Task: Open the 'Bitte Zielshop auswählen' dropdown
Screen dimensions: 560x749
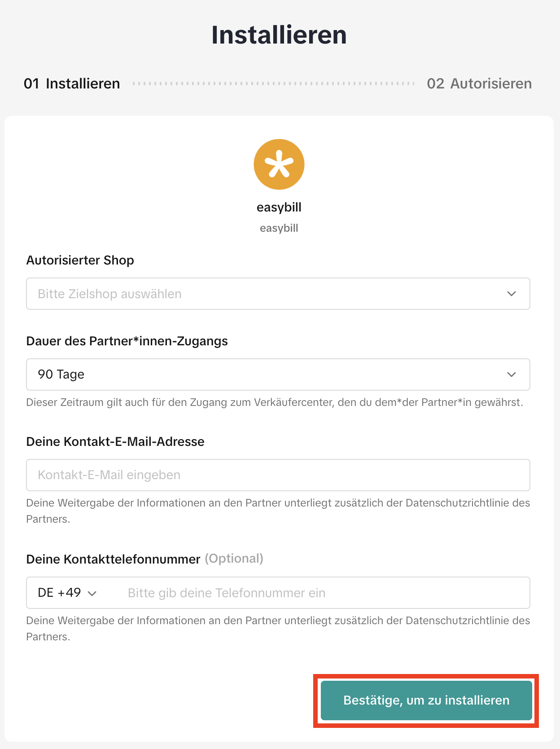Action: (x=269, y=294)
